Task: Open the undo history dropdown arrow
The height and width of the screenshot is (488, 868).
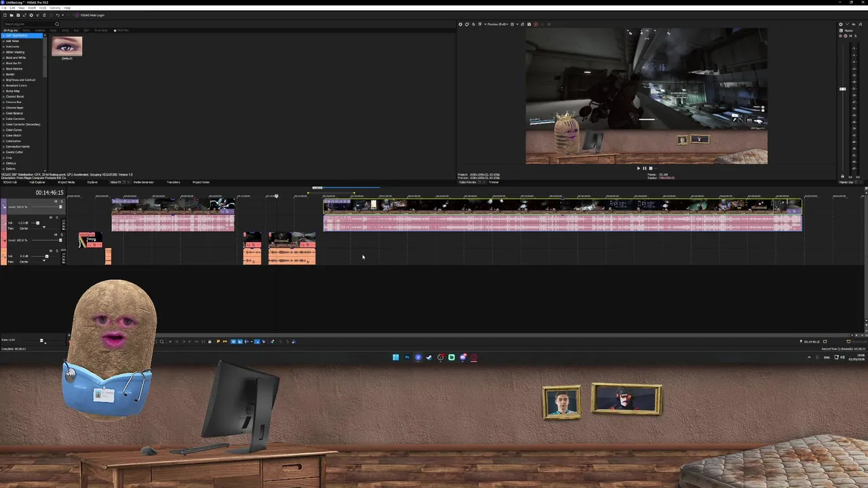Action: point(62,15)
